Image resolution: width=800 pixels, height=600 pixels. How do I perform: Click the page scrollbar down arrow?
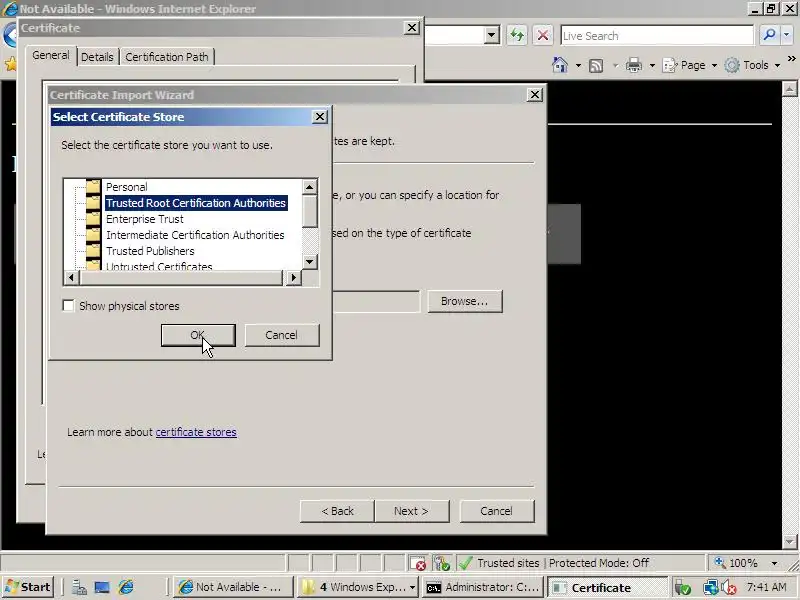pyautogui.click(x=790, y=541)
